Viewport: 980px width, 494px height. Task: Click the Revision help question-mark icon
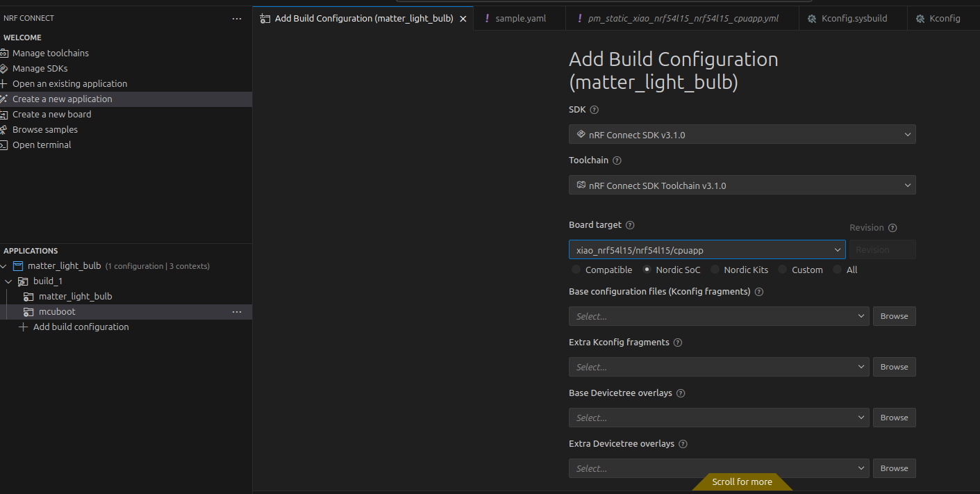tap(892, 228)
